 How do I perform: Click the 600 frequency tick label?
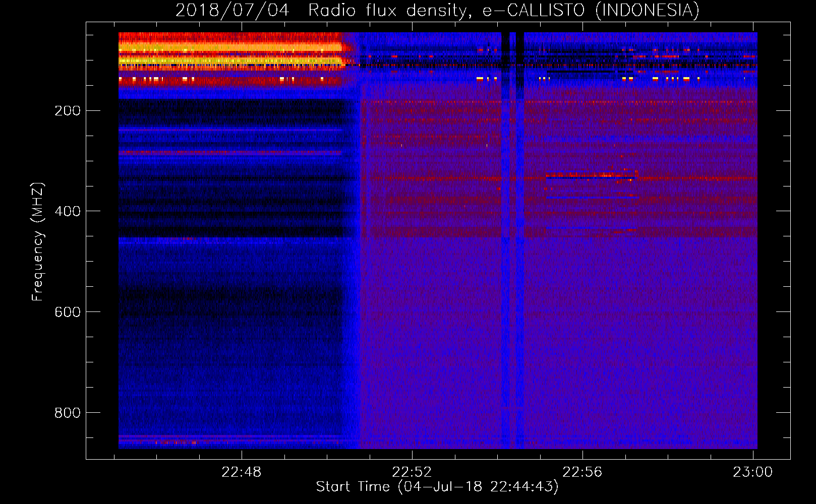pos(68,312)
